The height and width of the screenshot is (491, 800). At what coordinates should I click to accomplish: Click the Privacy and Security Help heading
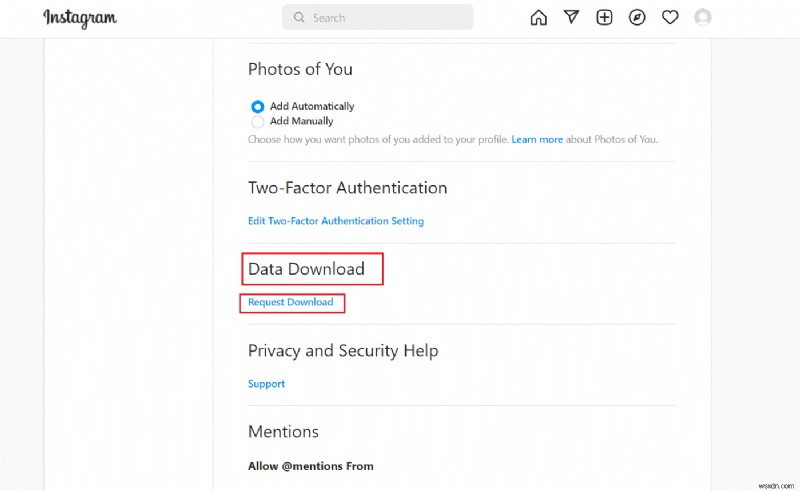tap(343, 351)
